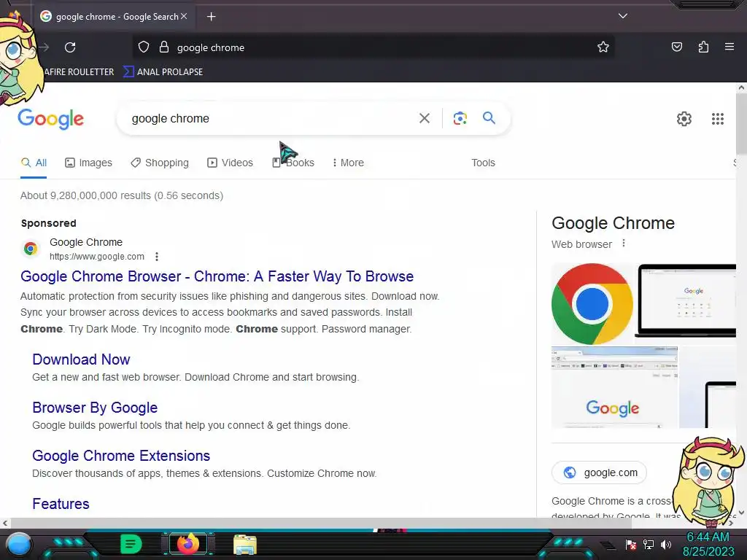Open the large Chrome logo thumbnail
Screen dimensions: 747x560
coord(592,304)
